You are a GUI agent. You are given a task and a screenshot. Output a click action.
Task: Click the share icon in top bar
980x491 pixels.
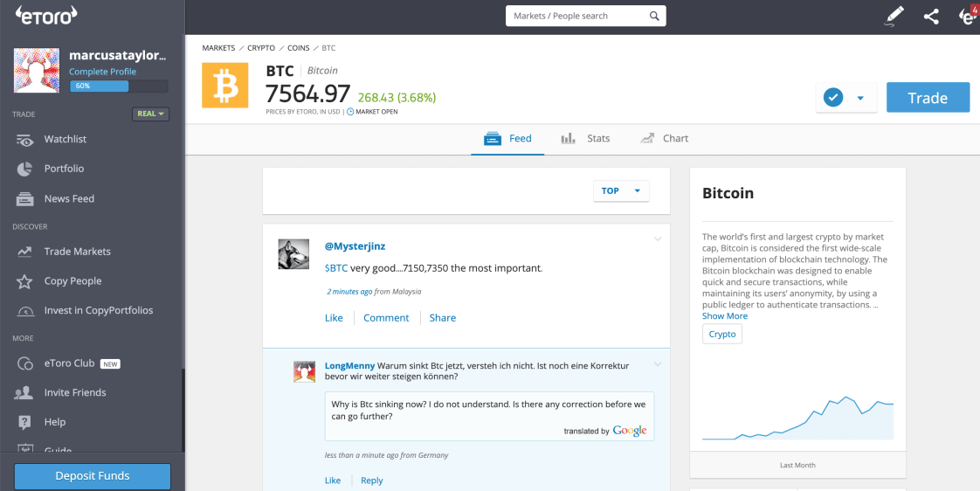(931, 17)
